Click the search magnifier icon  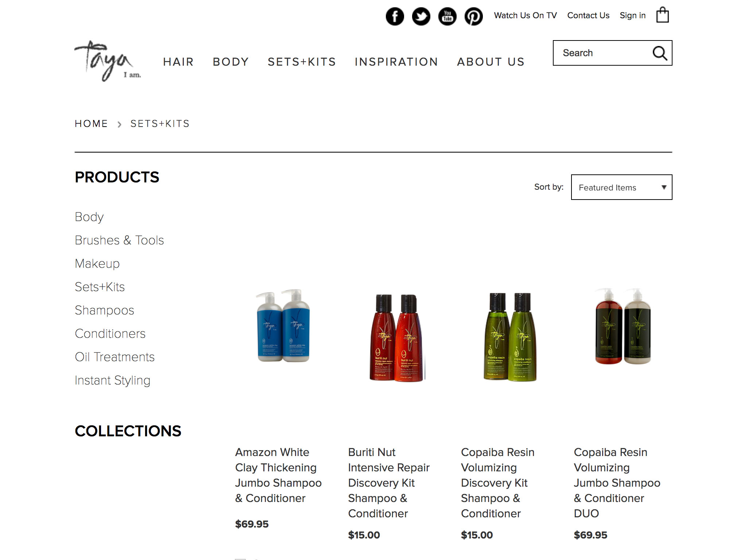coord(659,53)
